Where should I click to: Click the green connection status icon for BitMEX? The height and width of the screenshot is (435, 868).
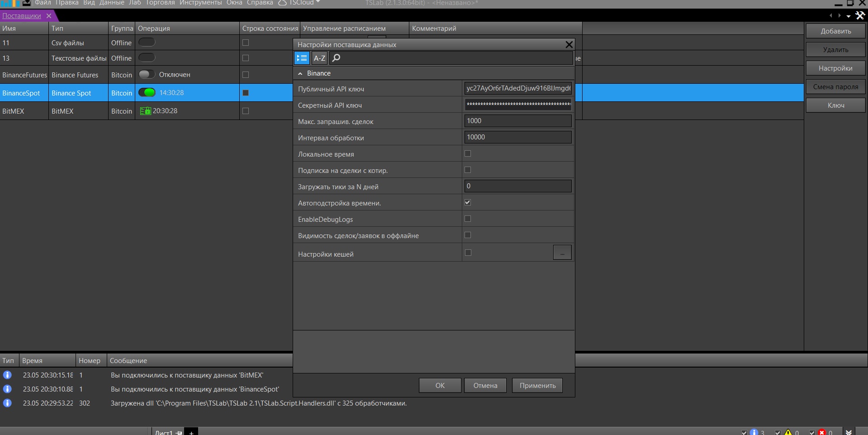145,111
